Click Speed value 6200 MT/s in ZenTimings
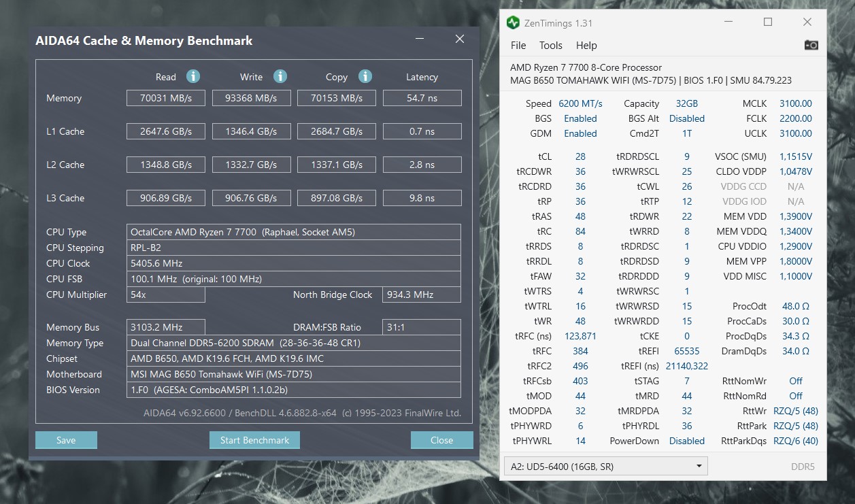 (x=580, y=103)
